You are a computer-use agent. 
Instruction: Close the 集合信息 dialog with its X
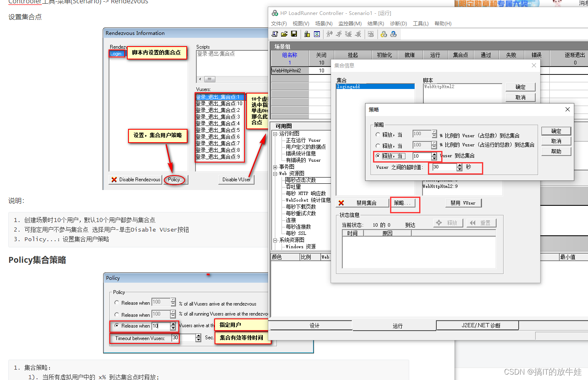534,65
